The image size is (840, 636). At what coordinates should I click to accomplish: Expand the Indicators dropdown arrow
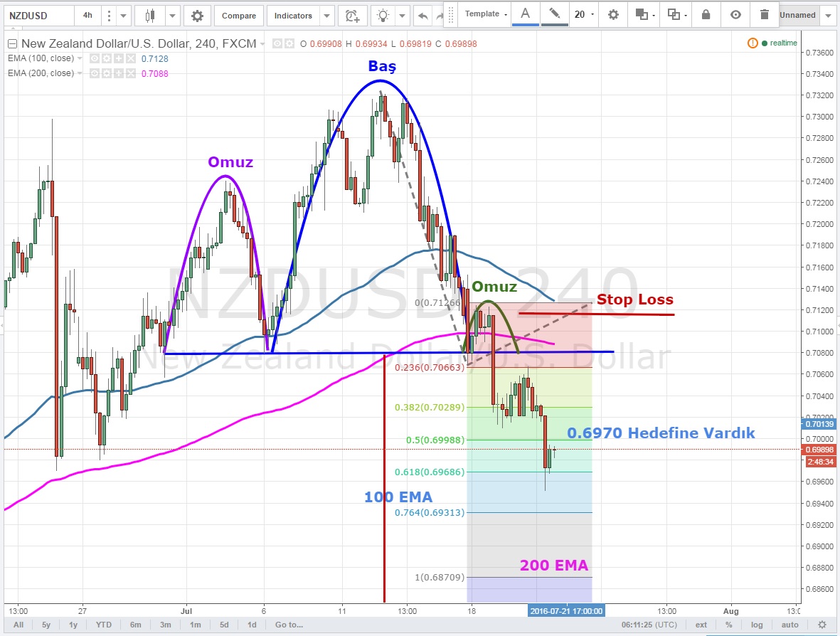[x=326, y=16]
